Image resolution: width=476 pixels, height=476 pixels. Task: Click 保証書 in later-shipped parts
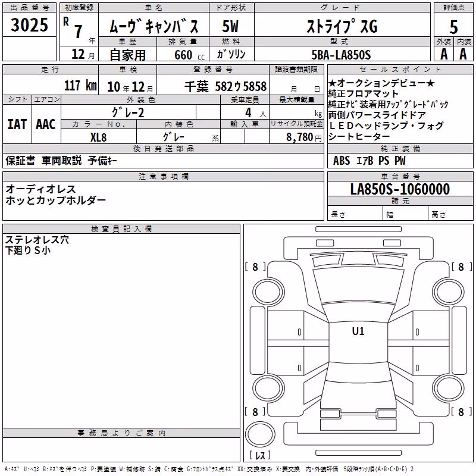(x=20, y=161)
